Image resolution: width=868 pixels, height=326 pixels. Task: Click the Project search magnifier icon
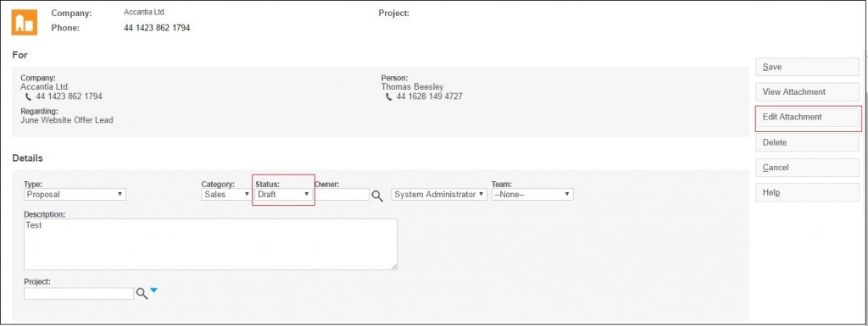pos(142,293)
